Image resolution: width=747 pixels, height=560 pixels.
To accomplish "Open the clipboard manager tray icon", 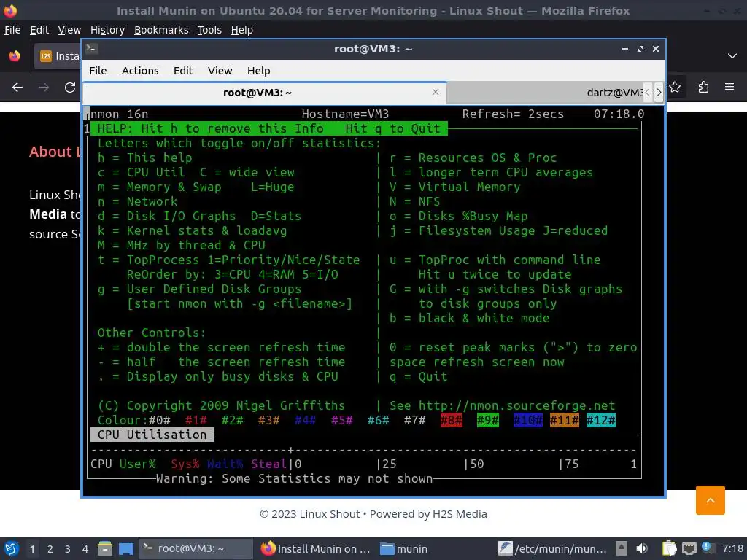I will (670, 548).
